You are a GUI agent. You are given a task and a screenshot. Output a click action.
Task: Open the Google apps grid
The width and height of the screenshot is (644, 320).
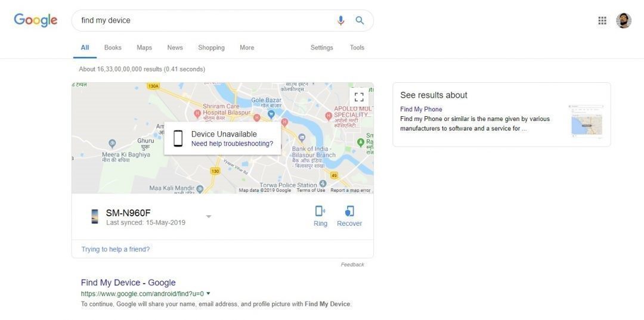tap(602, 21)
